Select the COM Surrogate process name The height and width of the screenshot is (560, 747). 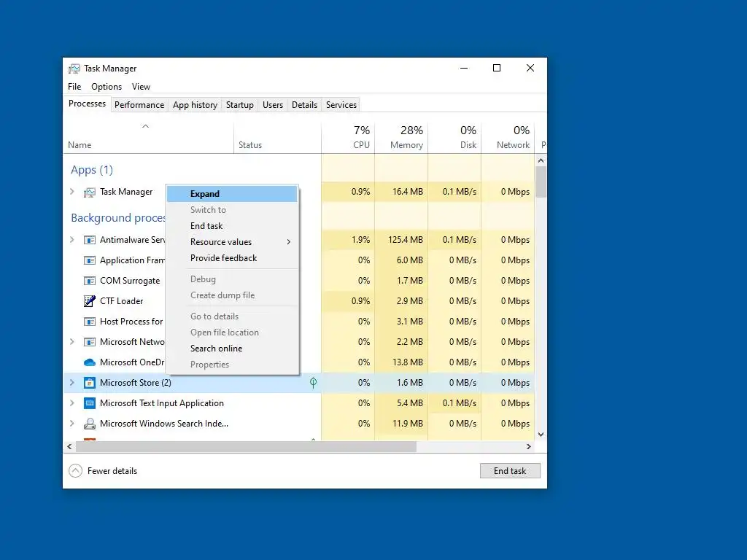(x=130, y=281)
